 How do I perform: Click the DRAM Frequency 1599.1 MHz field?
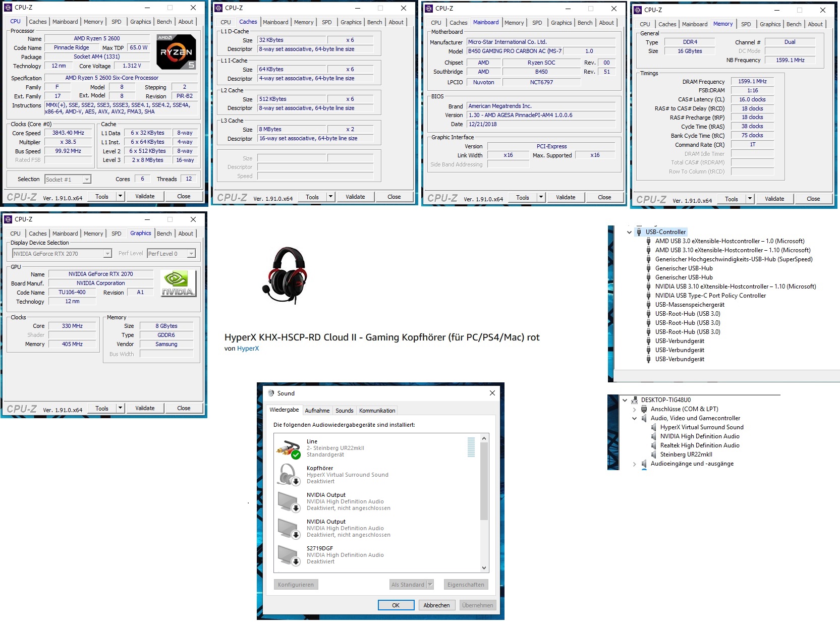pos(752,81)
